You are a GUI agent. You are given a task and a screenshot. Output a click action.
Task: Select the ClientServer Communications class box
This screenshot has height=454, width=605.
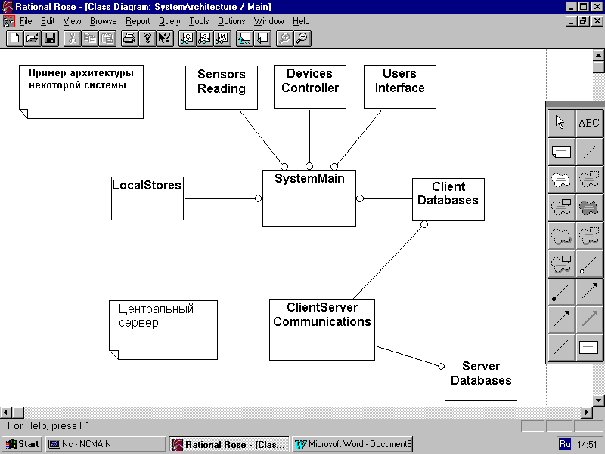(x=321, y=328)
